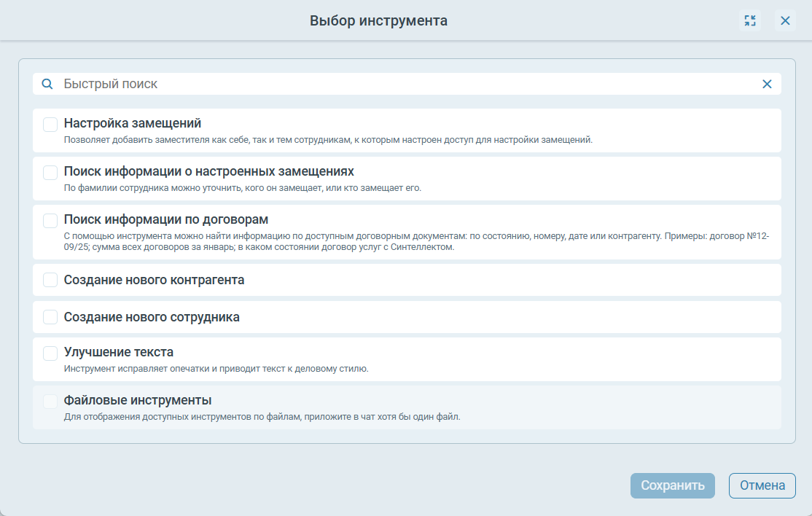Click the Настройка замещений title text
Image resolution: width=812 pixels, height=516 pixels.
(x=132, y=124)
